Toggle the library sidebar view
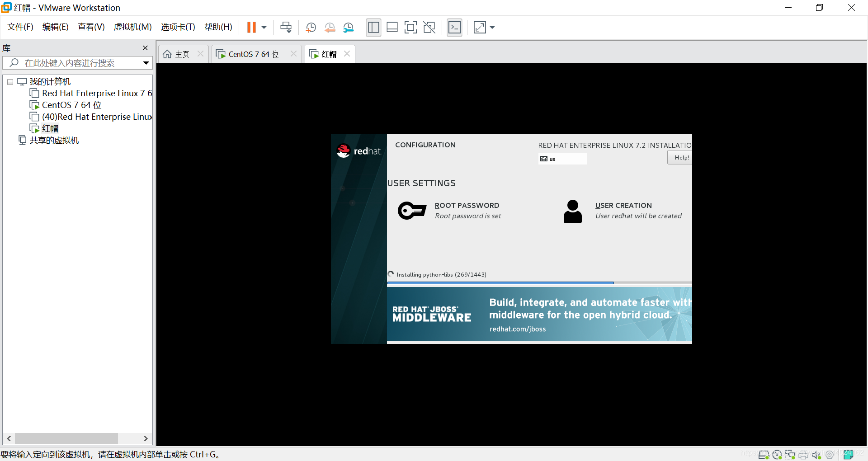The width and height of the screenshot is (868, 461). pos(373,28)
